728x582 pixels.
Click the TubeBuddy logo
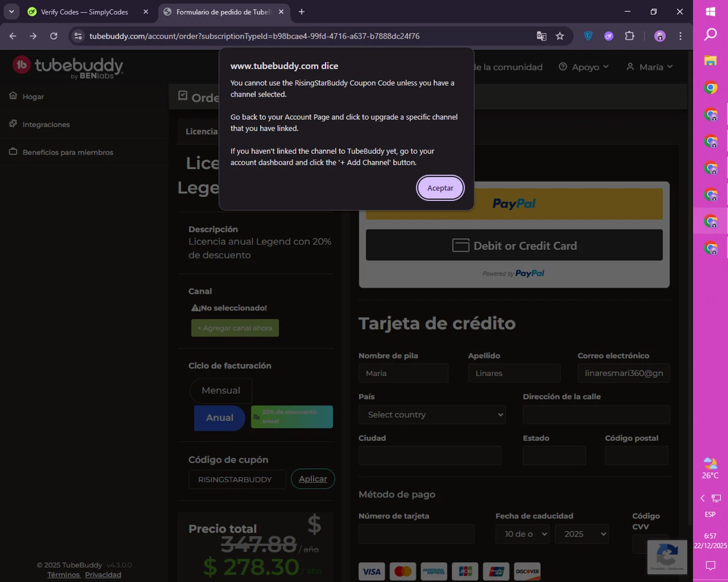click(68, 67)
